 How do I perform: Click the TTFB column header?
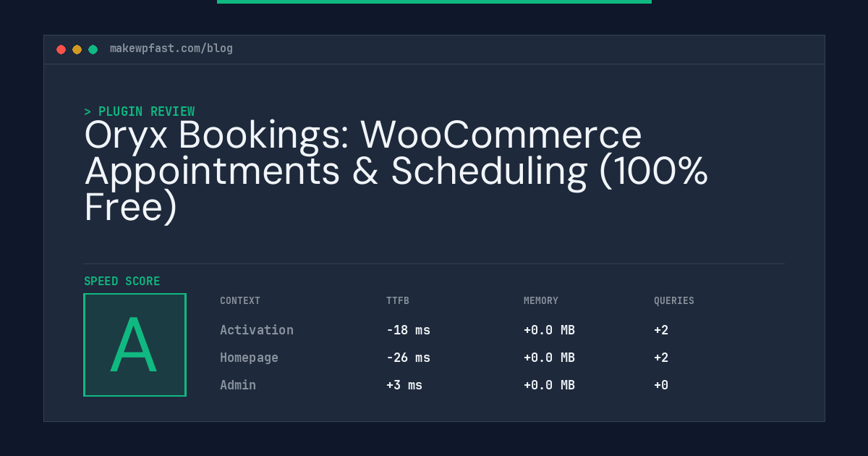[398, 300]
